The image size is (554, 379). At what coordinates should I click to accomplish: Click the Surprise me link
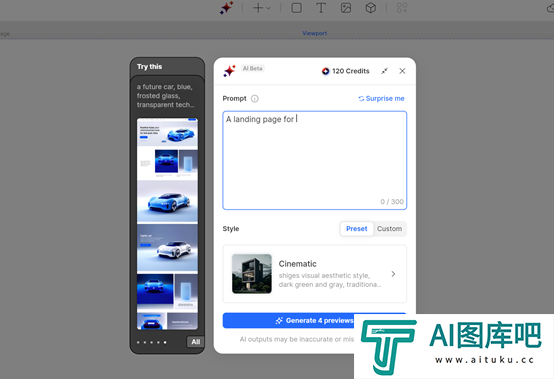point(382,99)
